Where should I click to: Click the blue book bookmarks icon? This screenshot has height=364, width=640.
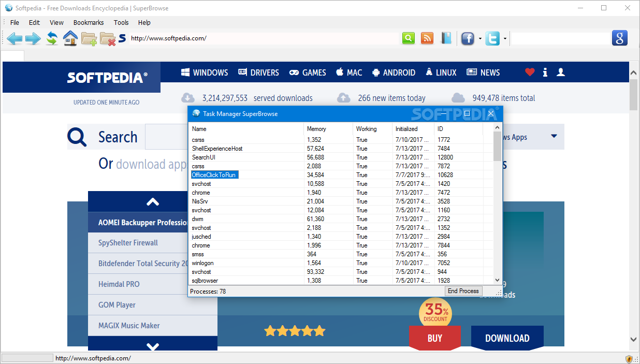click(446, 38)
